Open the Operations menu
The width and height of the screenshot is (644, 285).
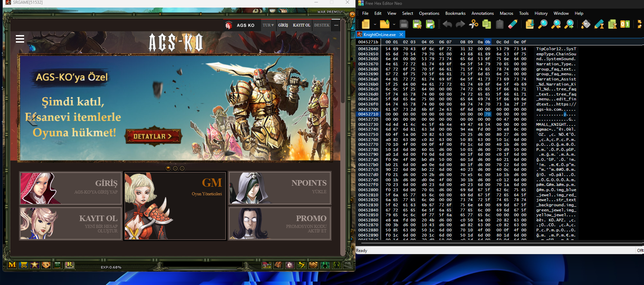pyautogui.click(x=429, y=13)
